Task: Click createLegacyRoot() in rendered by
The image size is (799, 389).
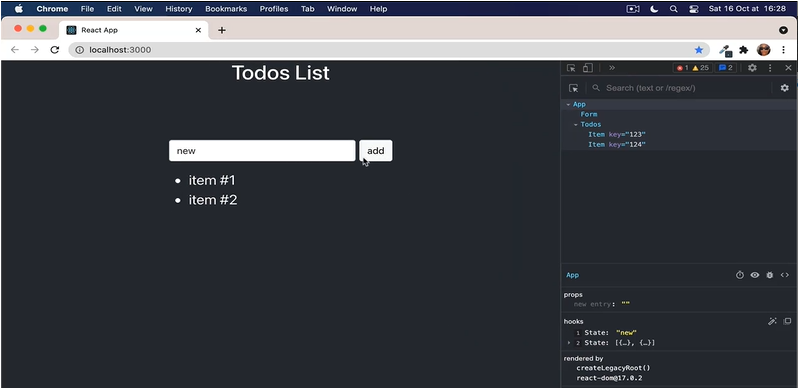Action: point(614,368)
